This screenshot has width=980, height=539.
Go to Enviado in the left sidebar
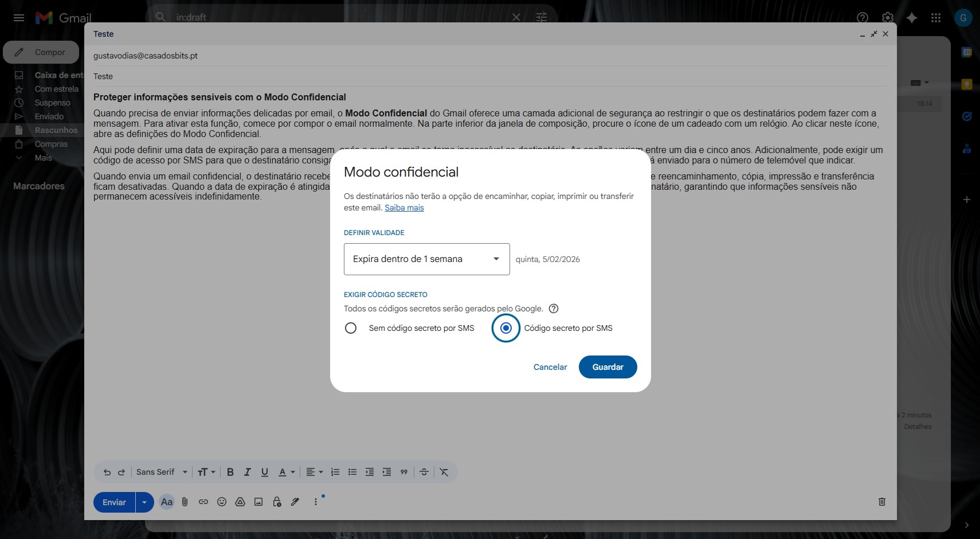point(49,116)
